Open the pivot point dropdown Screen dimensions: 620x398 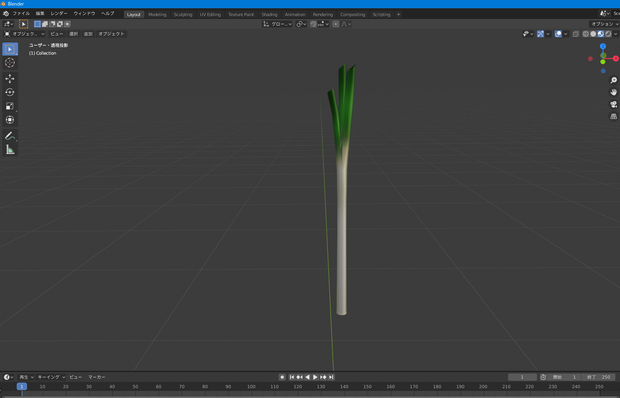tap(301, 24)
